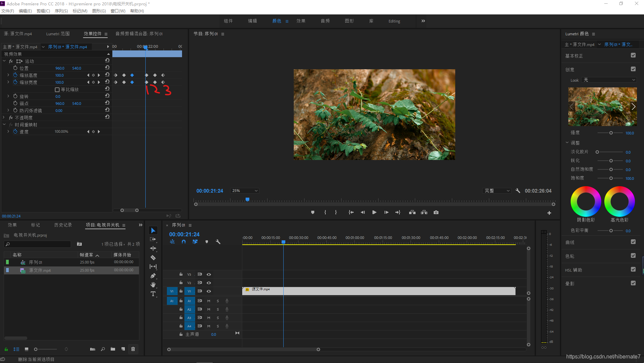Add keyframe for 缩放宽度
Image resolution: width=644 pixels, height=363 pixels.
click(x=94, y=82)
